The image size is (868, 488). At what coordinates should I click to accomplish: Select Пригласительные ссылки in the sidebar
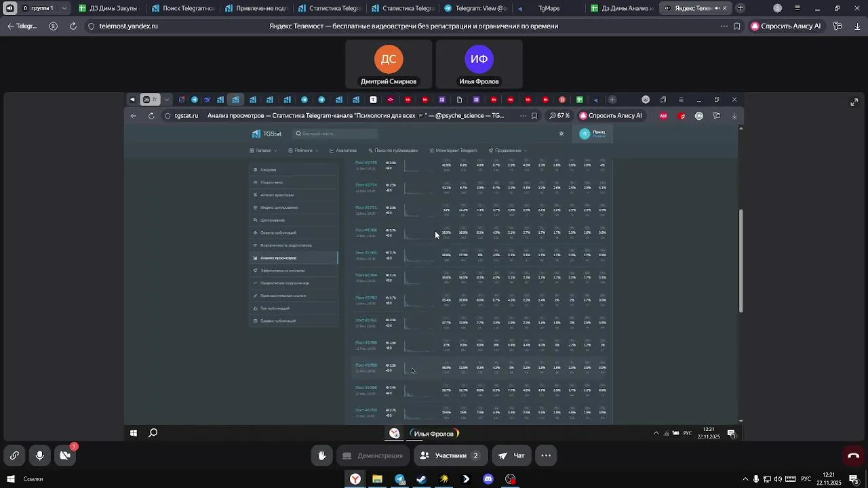pyautogui.click(x=294, y=296)
